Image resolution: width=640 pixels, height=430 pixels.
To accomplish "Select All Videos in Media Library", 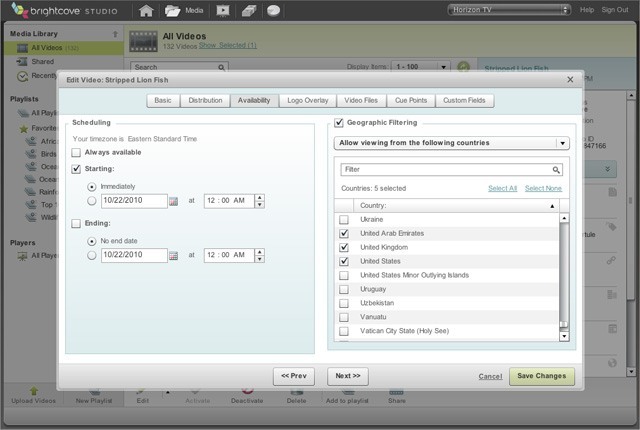I will click(64, 48).
